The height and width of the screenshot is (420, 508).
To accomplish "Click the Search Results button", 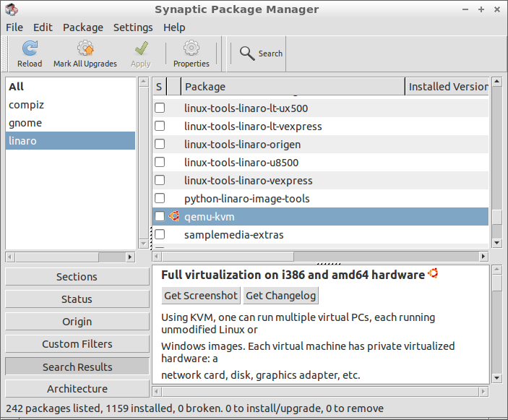I will click(x=77, y=367).
